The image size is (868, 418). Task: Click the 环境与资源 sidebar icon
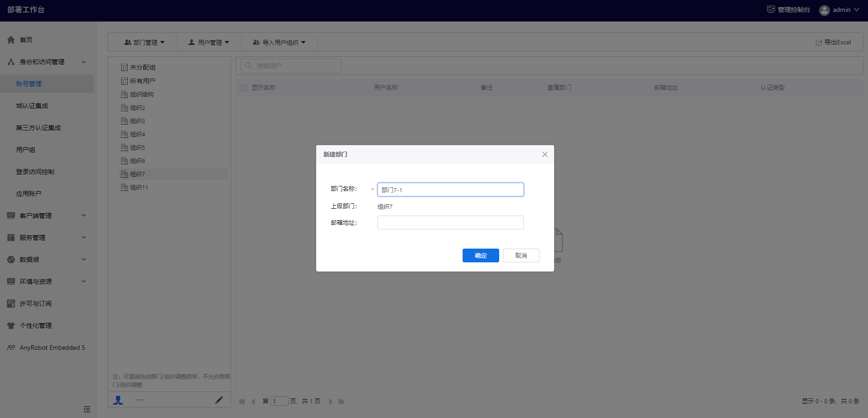11,282
